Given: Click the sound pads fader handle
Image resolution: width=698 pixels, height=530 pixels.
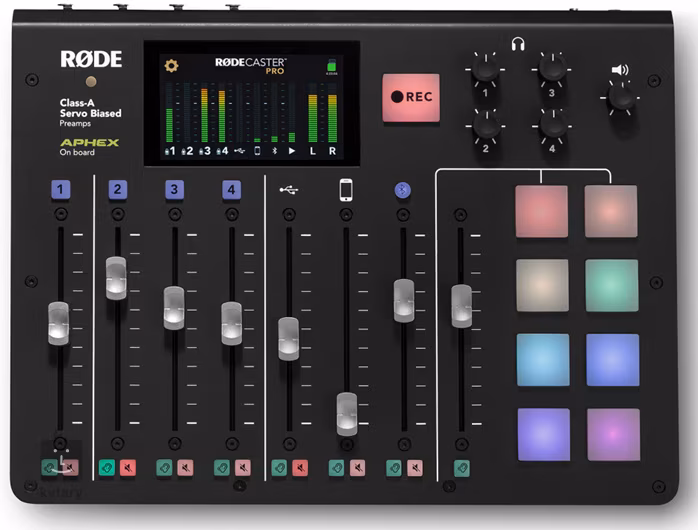Looking at the screenshot, I should [462, 306].
